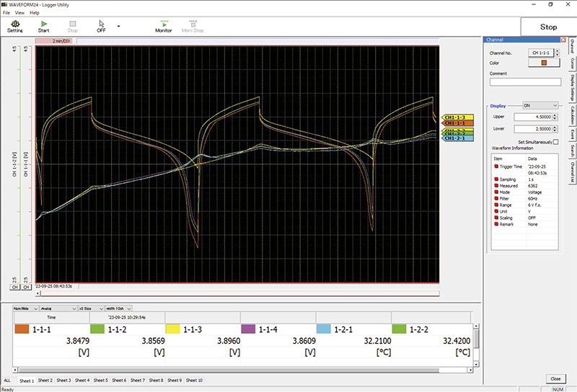Switch to the Sheet 2 tab

(45, 380)
